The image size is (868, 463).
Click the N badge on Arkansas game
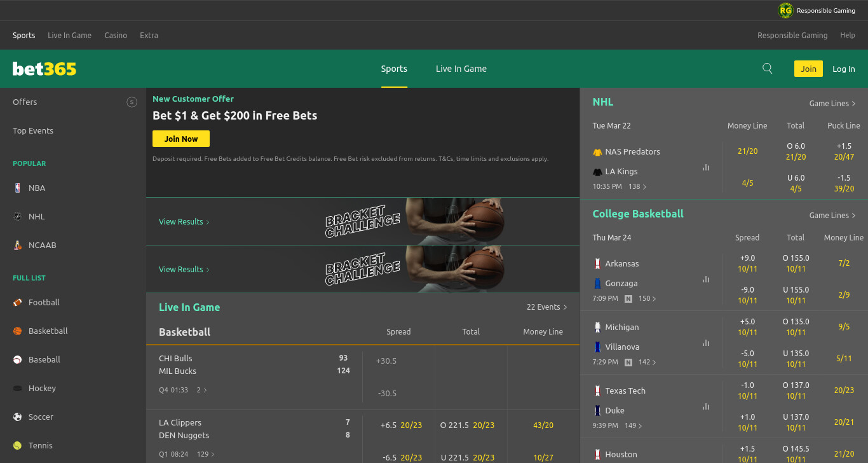click(628, 299)
